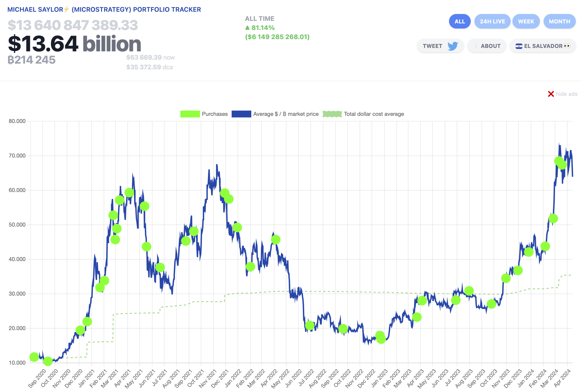Click the Apr 2024 x-axis label
The height and width of the screenshot is (392, 581).
pyautogui.click(x=562, y=378)
